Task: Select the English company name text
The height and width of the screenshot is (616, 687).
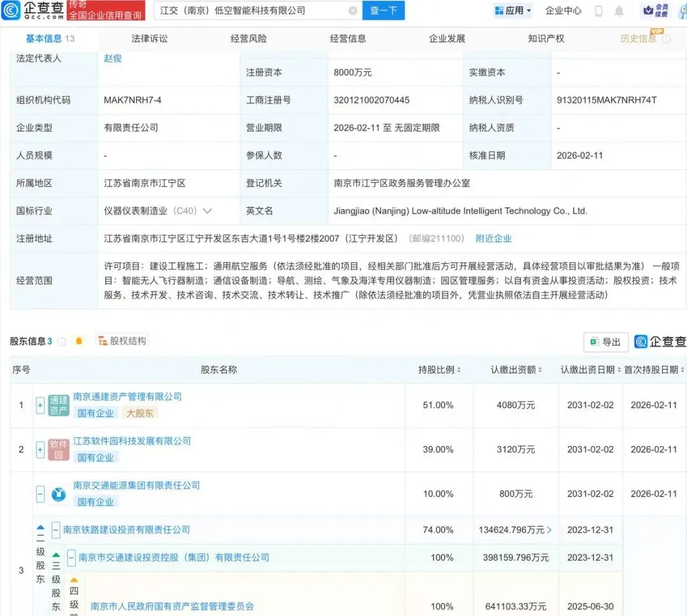Action: (x=461, y=211)
